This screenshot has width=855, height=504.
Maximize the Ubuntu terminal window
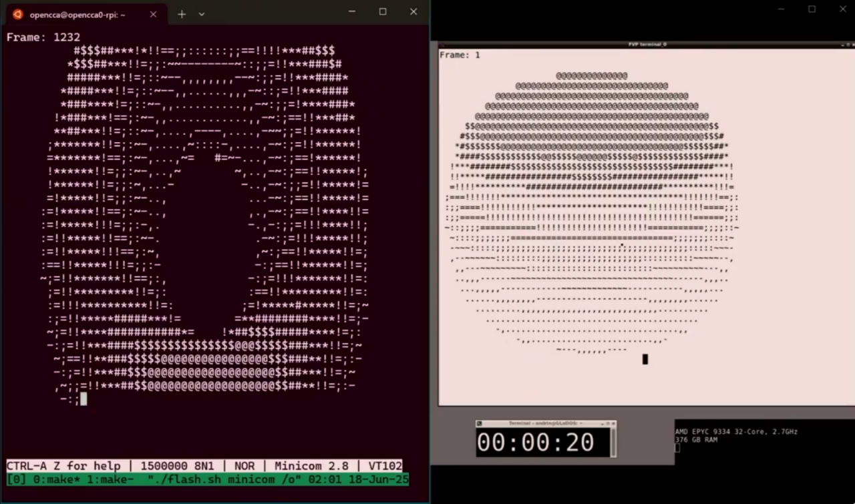click(x=382, y=11)
